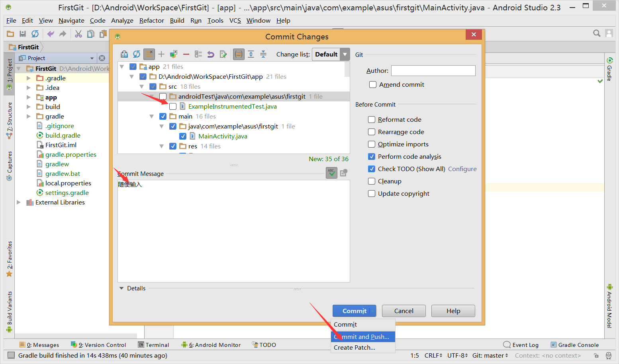Collapse the main folder node
This screenshot has height=364, width=619.
coord(152,117)
